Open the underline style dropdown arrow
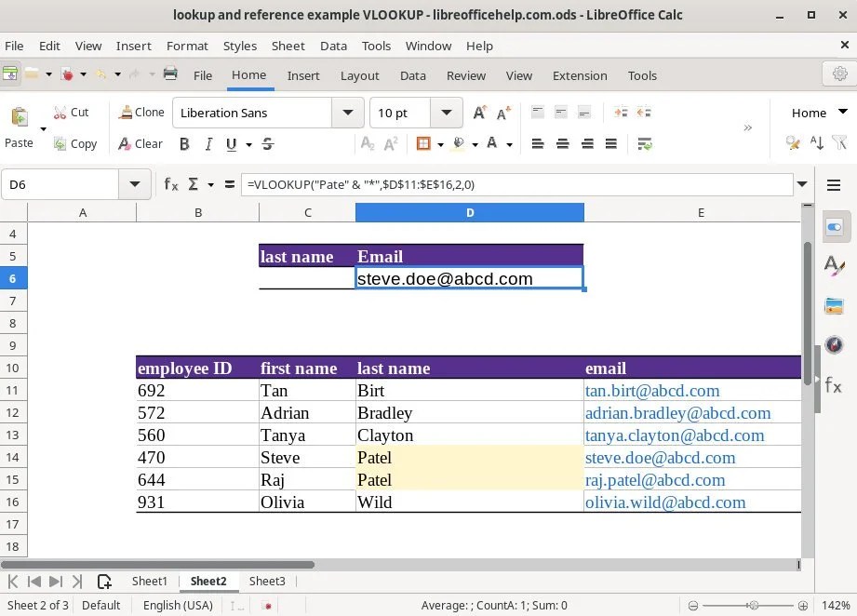This screenshot has height=616, width=857. coord(247,144)
